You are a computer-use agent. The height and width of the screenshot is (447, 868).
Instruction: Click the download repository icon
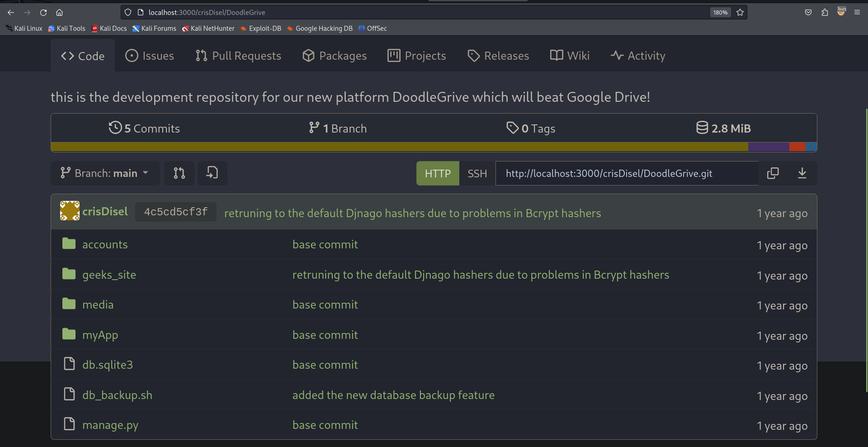[802, 173]
